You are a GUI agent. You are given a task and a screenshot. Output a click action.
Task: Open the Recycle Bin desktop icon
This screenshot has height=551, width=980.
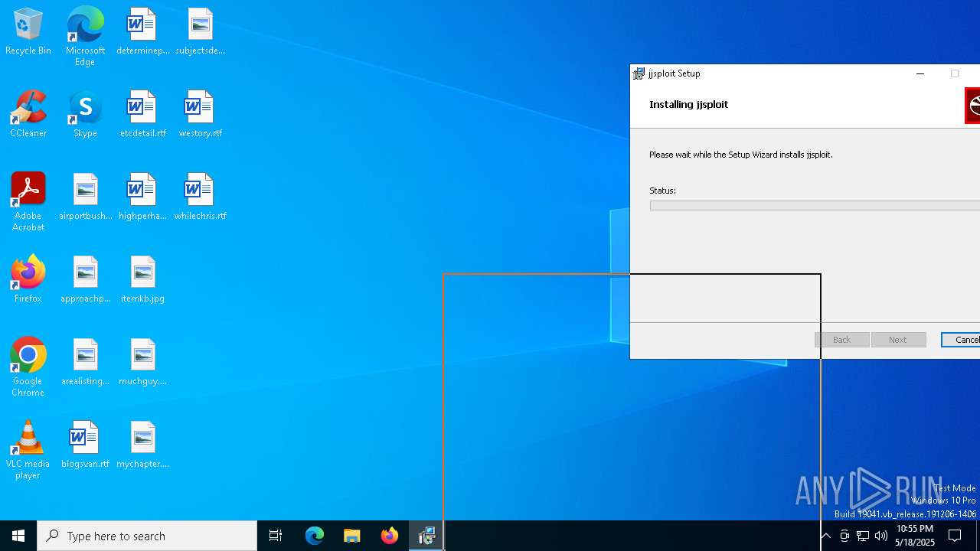click(28, 32)
